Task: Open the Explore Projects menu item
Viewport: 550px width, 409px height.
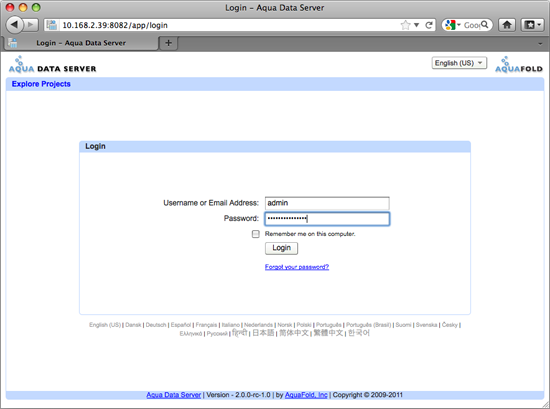Action: [x=41, y=84]
